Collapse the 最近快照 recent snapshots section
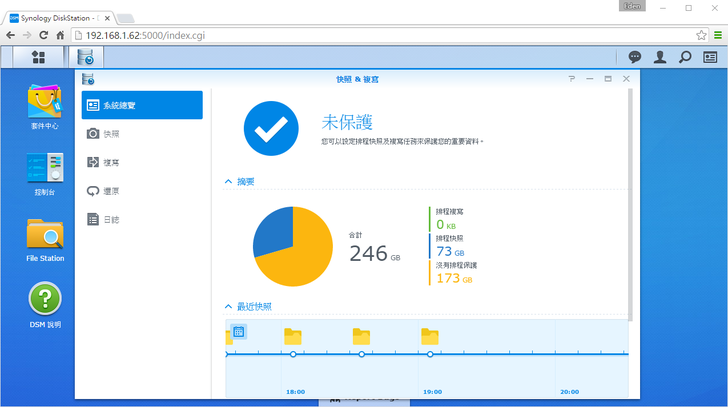 click(x=229, y=306)
